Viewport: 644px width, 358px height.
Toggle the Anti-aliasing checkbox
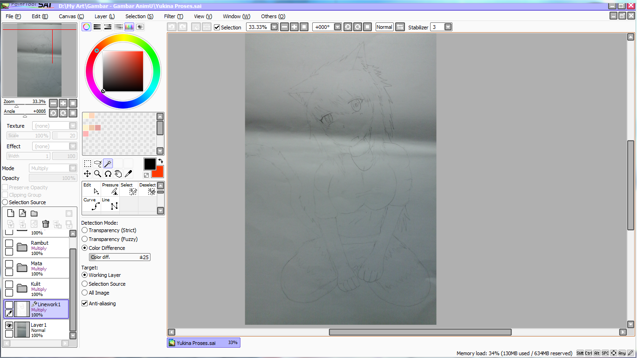84,303
